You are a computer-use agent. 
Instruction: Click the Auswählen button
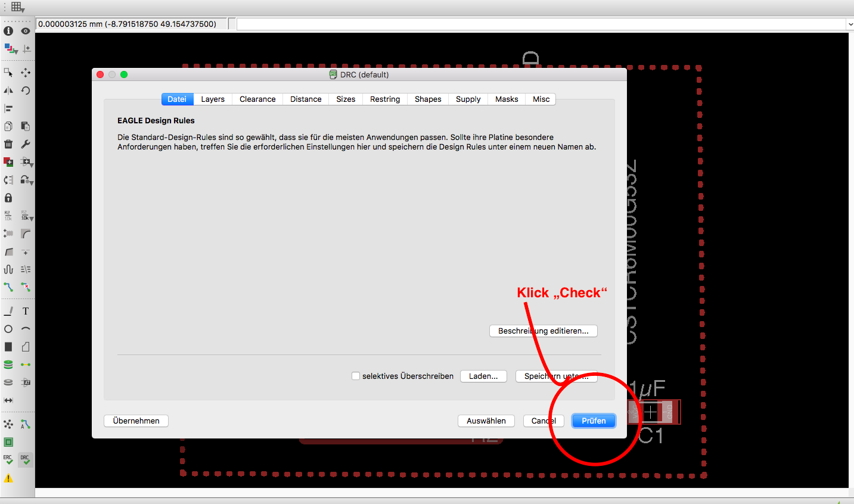pos(486,421)
